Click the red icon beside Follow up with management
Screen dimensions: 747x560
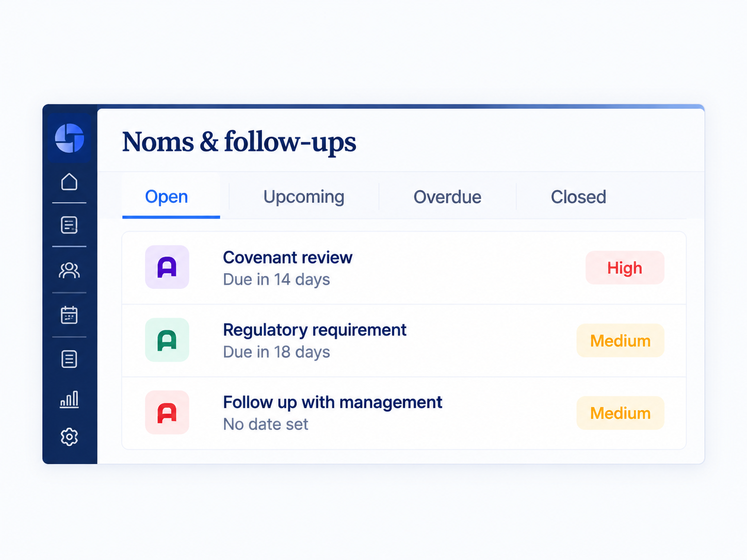[x=167, y=413]
